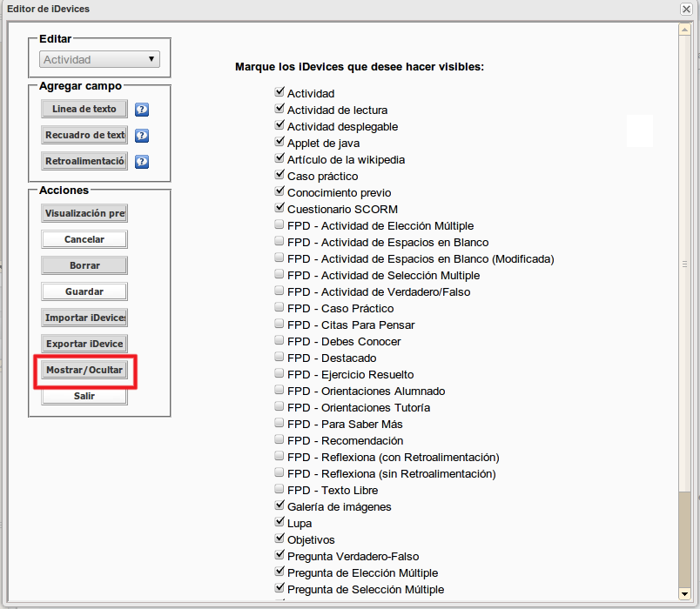
Task: Click the Borrar button
Action: click(84, 265)
